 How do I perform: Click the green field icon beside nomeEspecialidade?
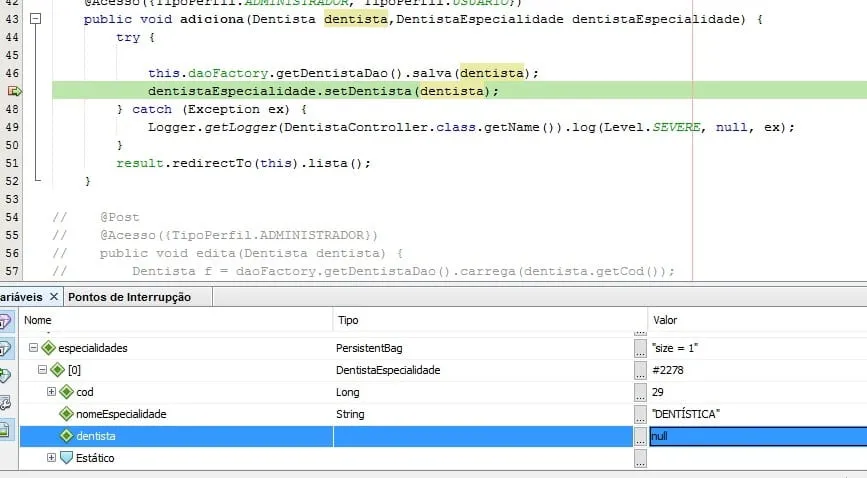click(x=66, y=414)
